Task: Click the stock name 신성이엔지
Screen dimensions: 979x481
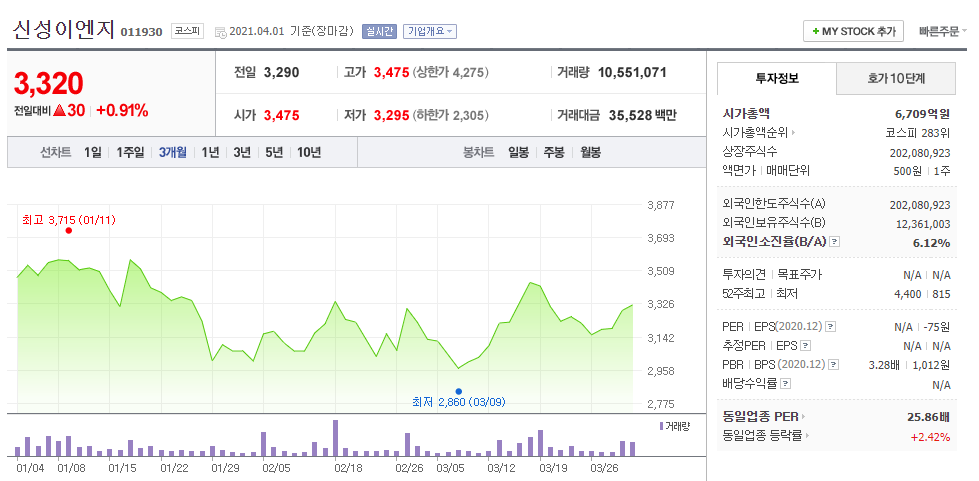Action: (x=62, y=30)
